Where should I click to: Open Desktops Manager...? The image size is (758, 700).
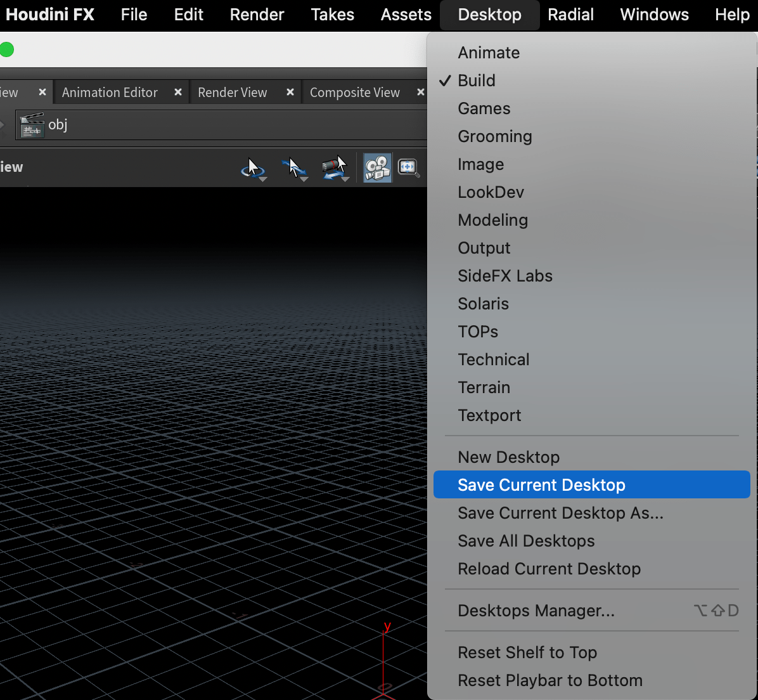[592, 611]
